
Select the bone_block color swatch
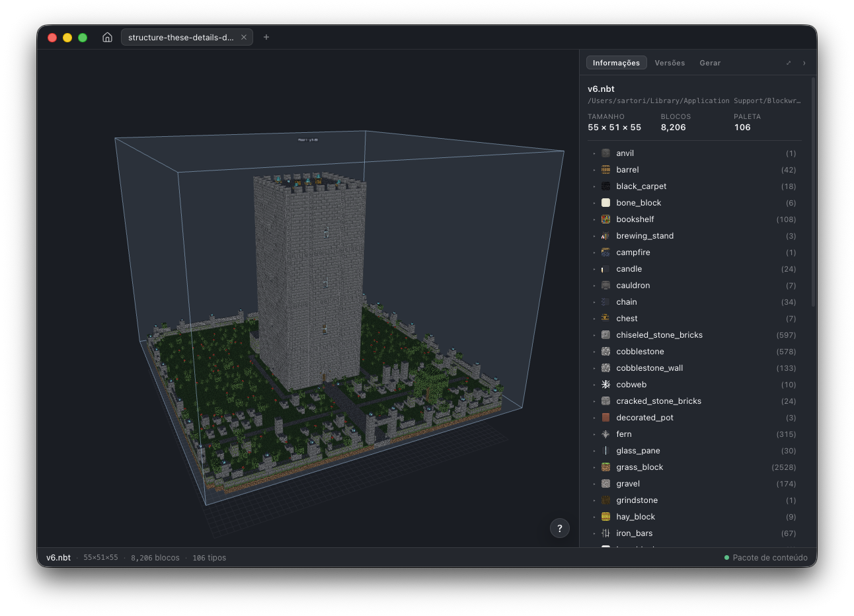click(x=605, y=203)
